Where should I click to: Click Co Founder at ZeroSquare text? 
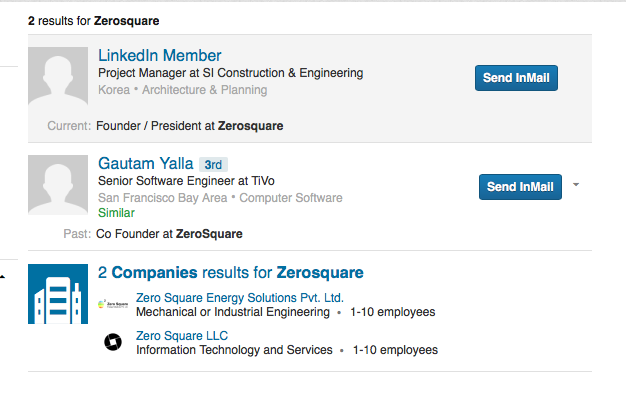point(169,234)
